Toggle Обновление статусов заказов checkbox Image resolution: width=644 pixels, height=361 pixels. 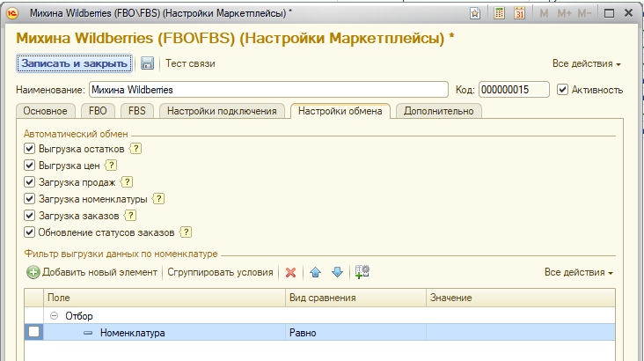tap(29, 232)
